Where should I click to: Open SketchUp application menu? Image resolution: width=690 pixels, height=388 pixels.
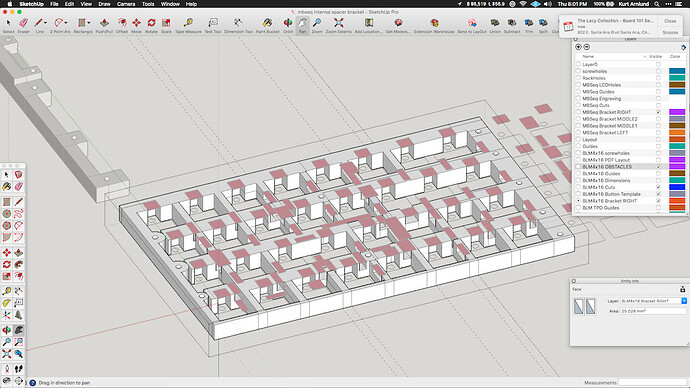(x=31, y=4)
